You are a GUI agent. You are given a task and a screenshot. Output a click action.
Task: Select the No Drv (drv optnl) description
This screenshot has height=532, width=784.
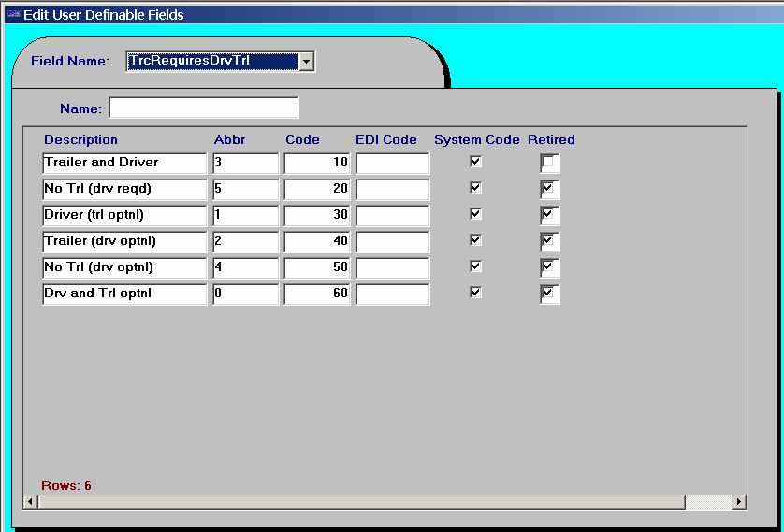pyautogui.click(x=123, y=267)
